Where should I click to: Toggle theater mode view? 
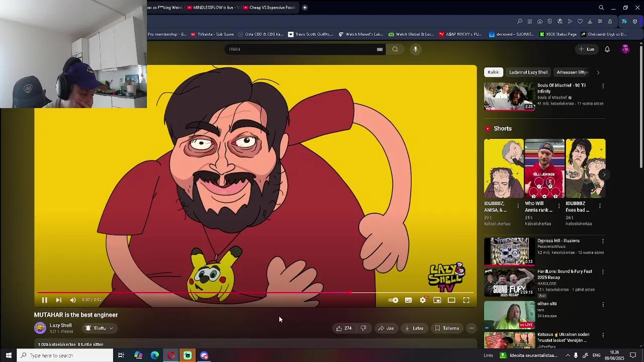(452, 300)
